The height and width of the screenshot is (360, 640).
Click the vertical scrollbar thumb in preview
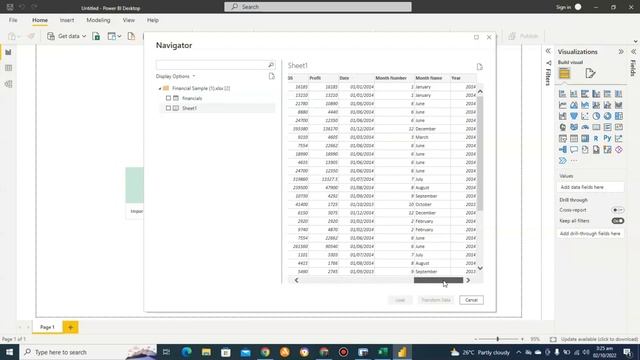point(480,153)
